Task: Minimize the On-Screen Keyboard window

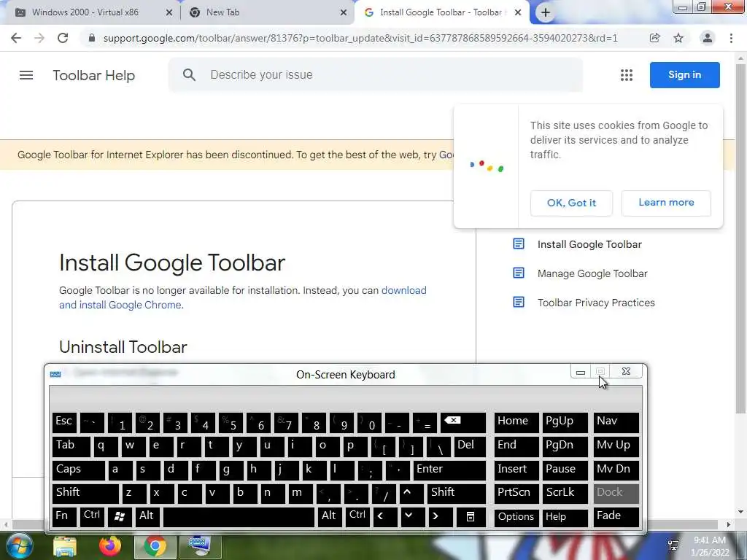Action: coord(580,372)
